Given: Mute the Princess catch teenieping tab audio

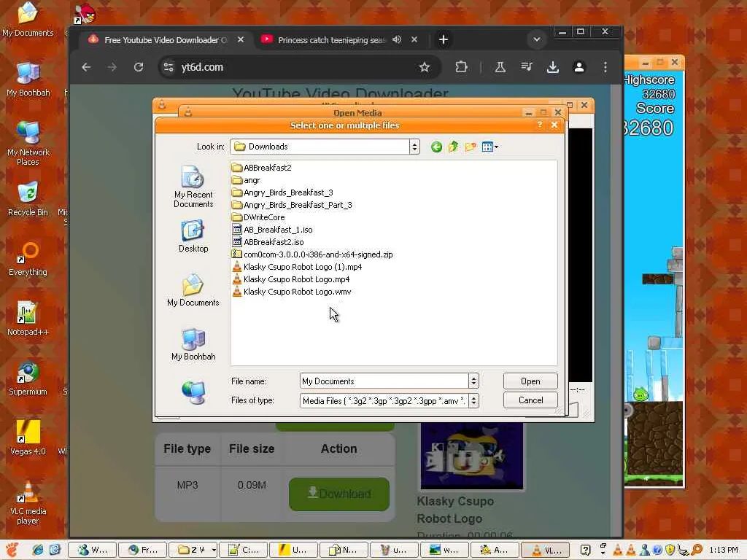Looking at the screenshot, I should (396, 39).
